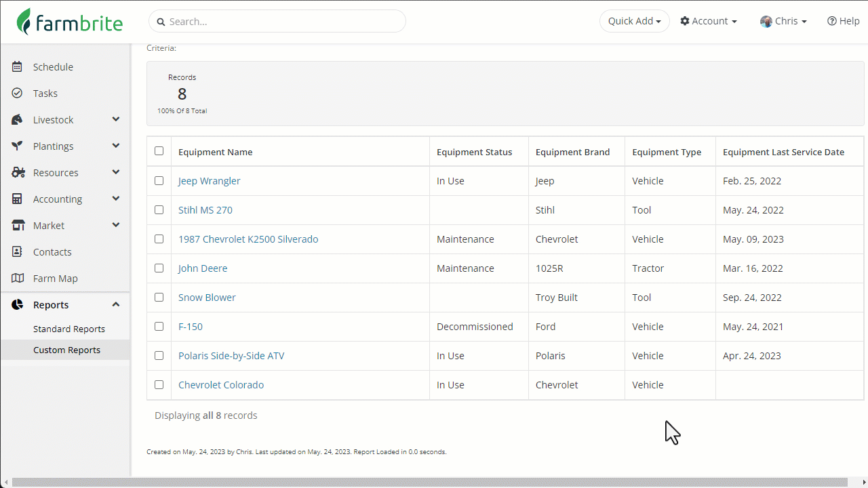Check the Snow Blower row checkbox
868x488 pixels.
pyautogui.click(x=159, y=298)
